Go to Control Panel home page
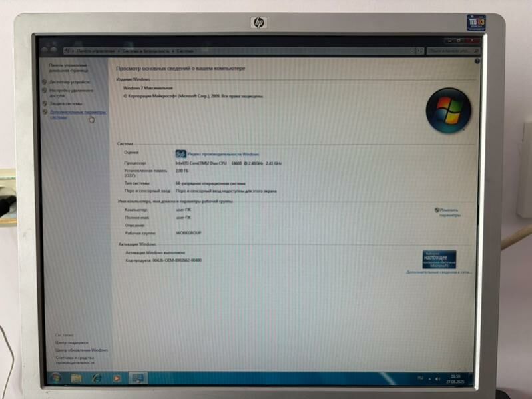The height and width of the screenshot is (399, 532). tap(69, 67)
